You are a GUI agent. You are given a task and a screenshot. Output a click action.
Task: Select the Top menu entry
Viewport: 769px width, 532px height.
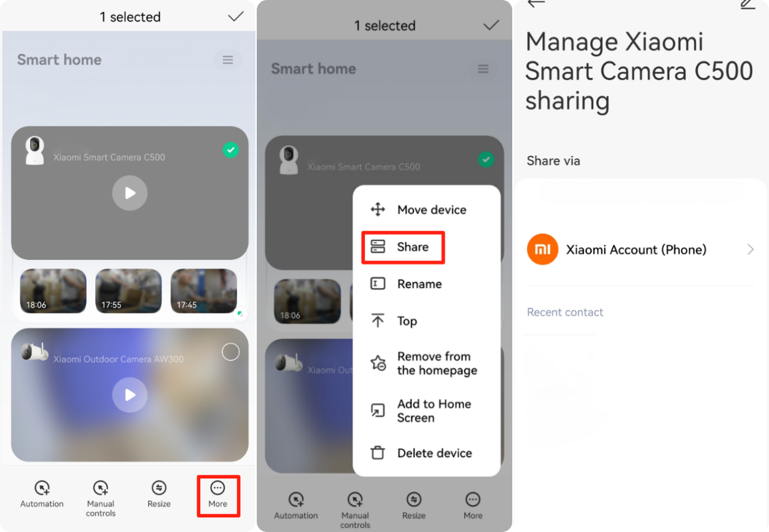(406, 321)
